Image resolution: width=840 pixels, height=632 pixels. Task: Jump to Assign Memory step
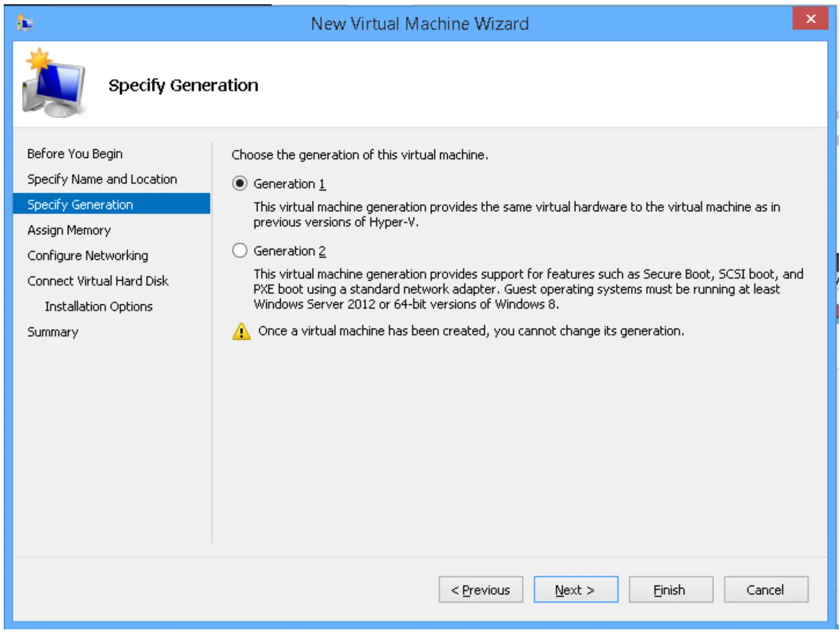(x=69, y=231)
